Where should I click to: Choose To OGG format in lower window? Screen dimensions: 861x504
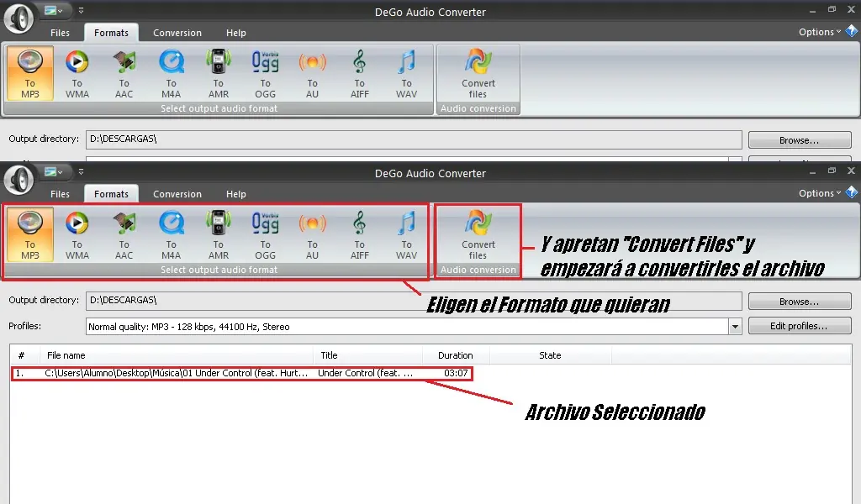tap(265, 234)
